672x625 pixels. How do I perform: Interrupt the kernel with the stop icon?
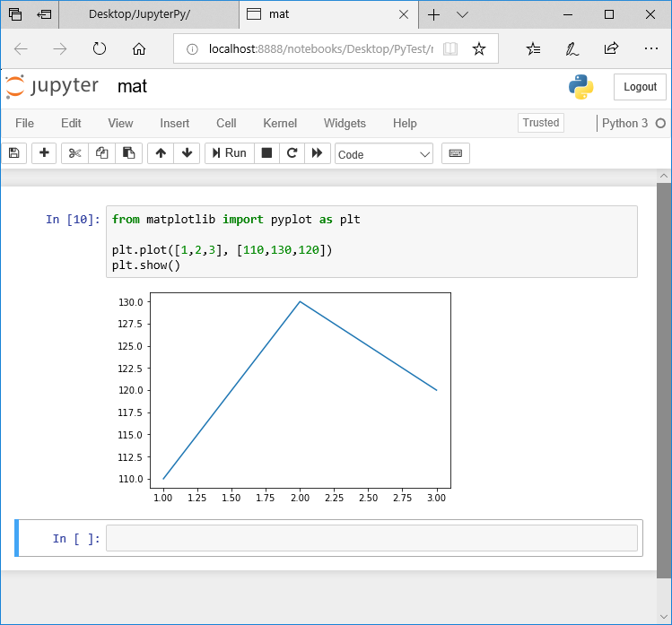point(266,153)
